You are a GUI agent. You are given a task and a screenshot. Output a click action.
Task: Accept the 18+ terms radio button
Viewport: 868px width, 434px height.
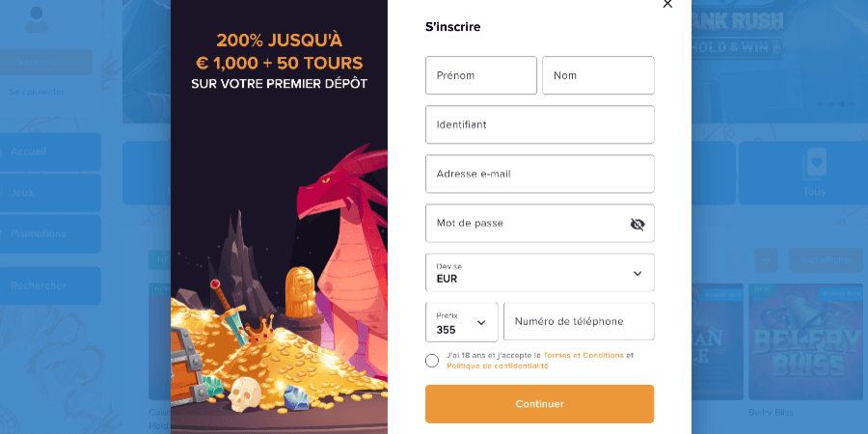coord(431,361)
